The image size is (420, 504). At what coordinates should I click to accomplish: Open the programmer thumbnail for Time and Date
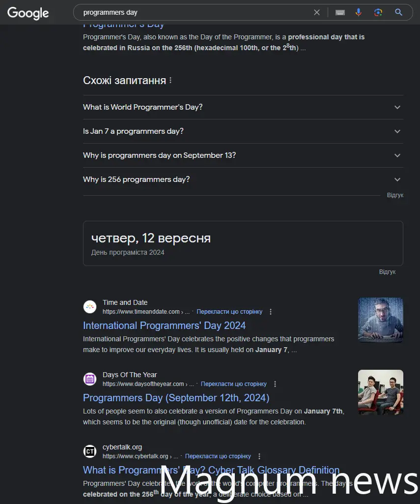point(381,320)
